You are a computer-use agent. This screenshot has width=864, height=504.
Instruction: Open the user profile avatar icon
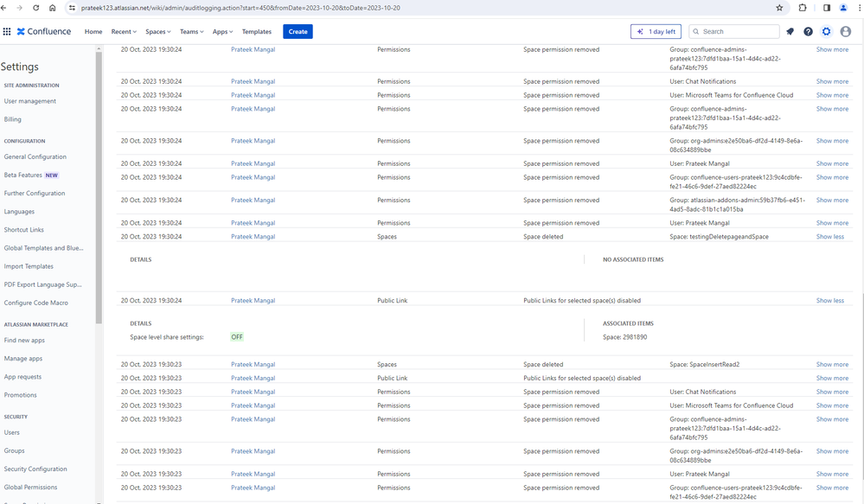click(845, 31)
